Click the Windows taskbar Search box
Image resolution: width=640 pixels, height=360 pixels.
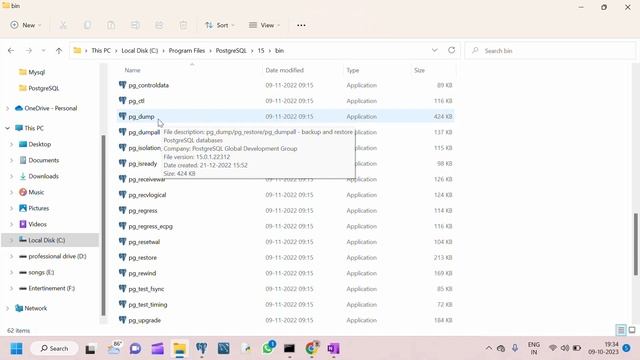coord(54,349)
